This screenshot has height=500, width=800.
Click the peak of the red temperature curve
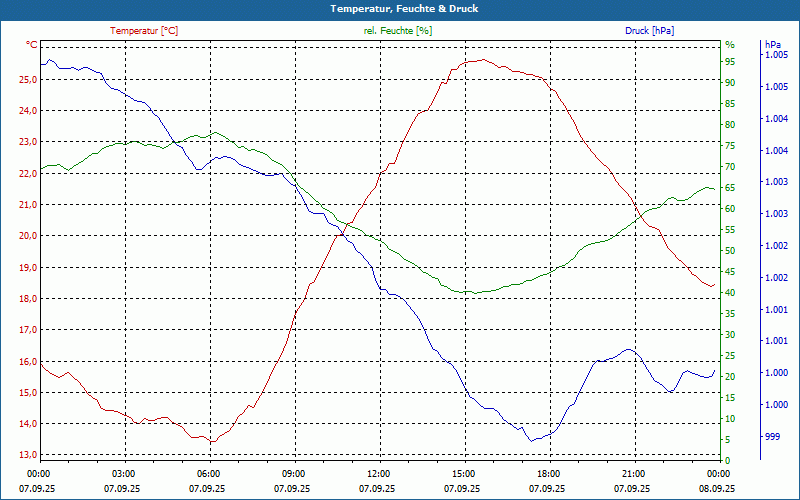tap(482, 59)
